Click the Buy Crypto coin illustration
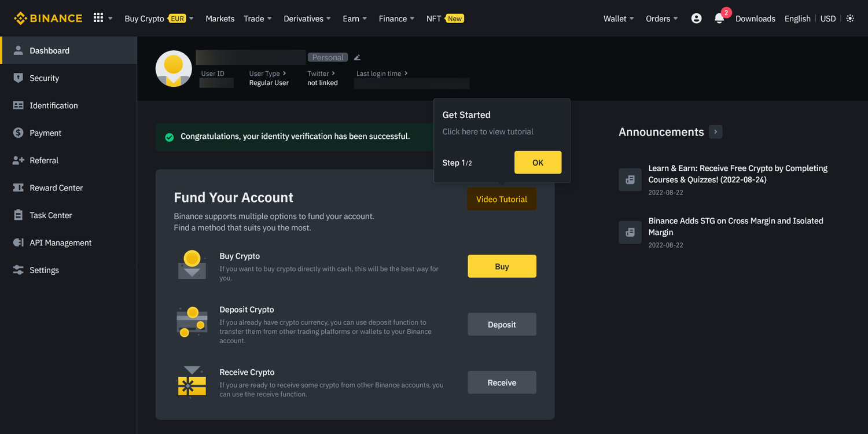This screenshot has height=434, width=868. pyautogui.click(x=192, y=265)
